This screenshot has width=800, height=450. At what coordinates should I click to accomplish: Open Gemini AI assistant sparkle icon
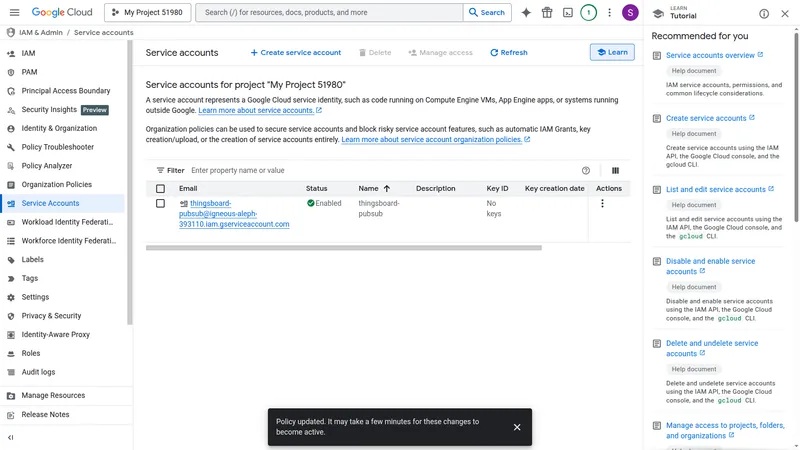[x=526, y=12]
